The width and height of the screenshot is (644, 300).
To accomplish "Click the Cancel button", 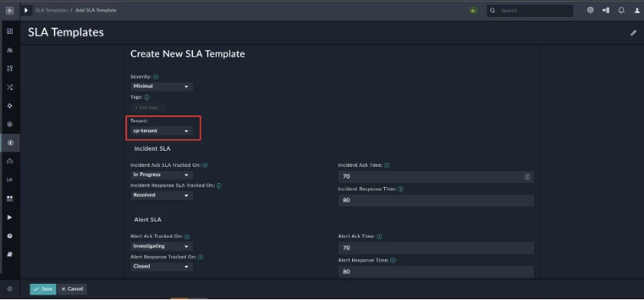I will tap(72, 289).
